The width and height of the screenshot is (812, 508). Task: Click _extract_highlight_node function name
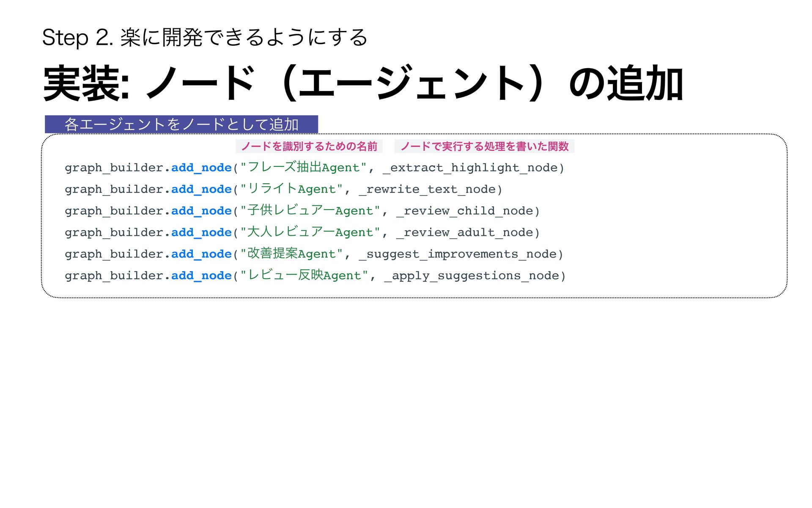(470, 168)
